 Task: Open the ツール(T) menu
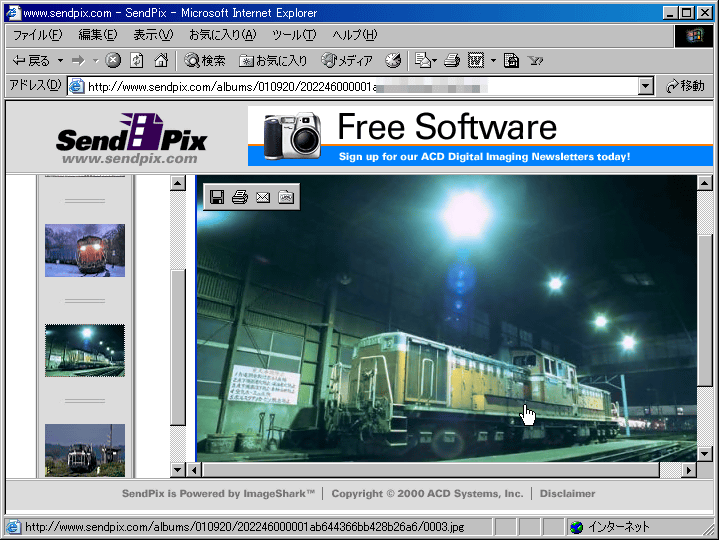[294, 35]
